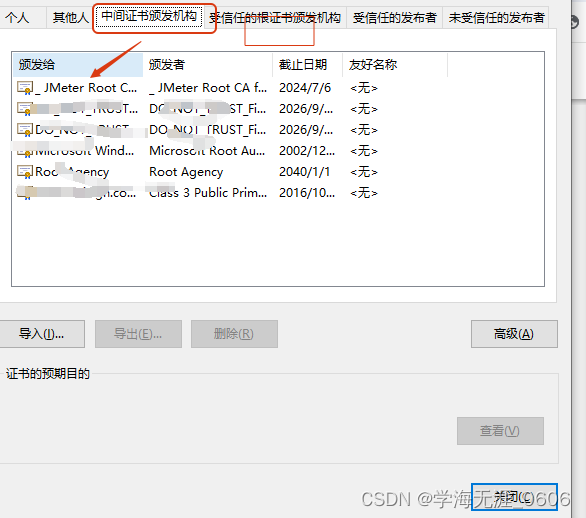This screenshot has width=586, height=518.
Task: Click the JMeter Root CA certificate icon
Action: pyautogui.click(x=25, y=88)
